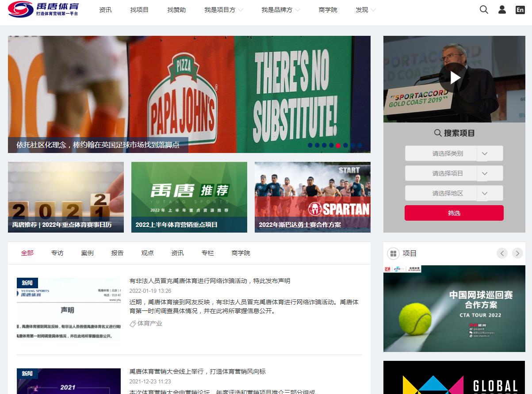Screen dimensions: 532x394
Task: Open the 2022年斯巴达勇士赛合作方案 card
Action: coord(313,197)
